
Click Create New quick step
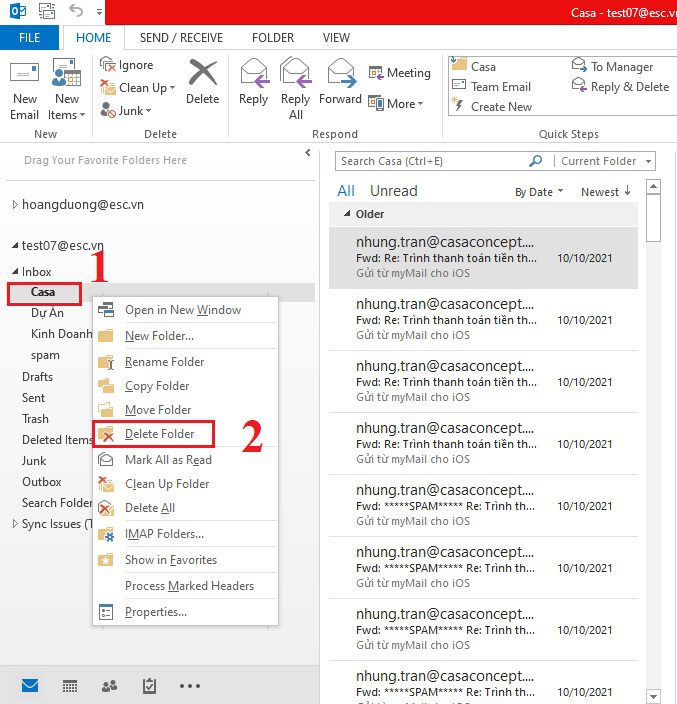(x=492, y=107)
